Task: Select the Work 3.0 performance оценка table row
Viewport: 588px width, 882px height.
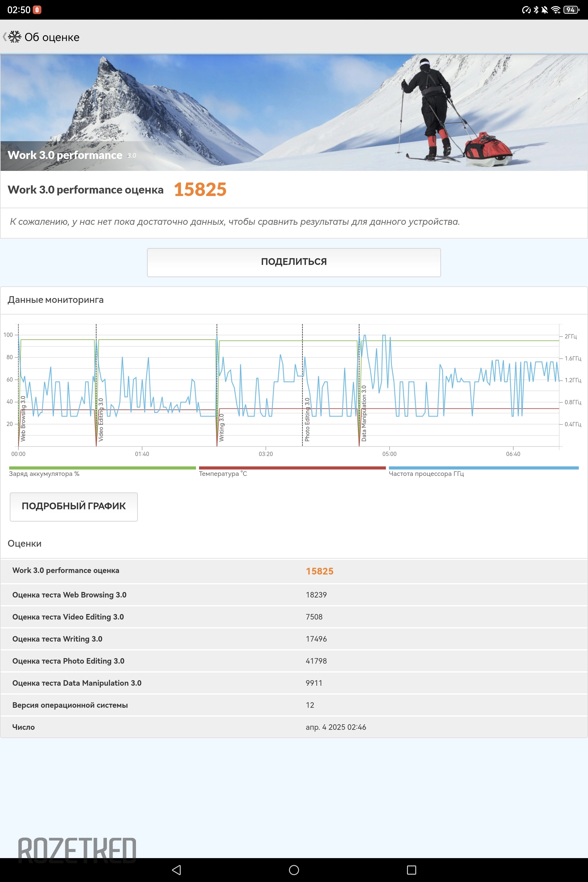Action: (x=294, y=571)
